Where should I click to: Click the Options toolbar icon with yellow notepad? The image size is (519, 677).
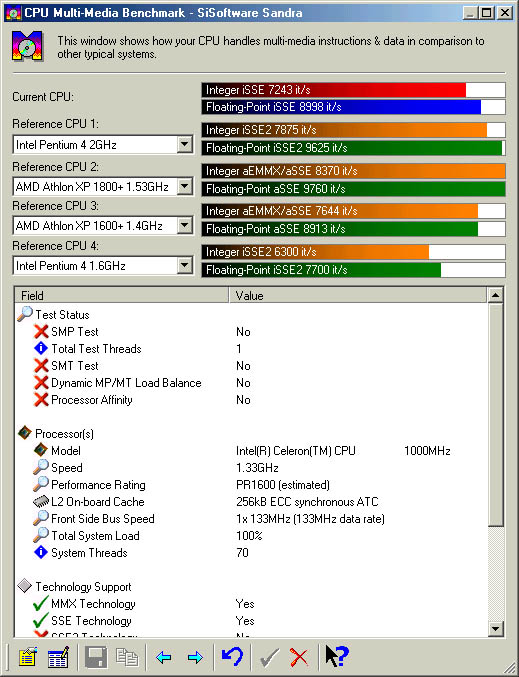(28, 658)
